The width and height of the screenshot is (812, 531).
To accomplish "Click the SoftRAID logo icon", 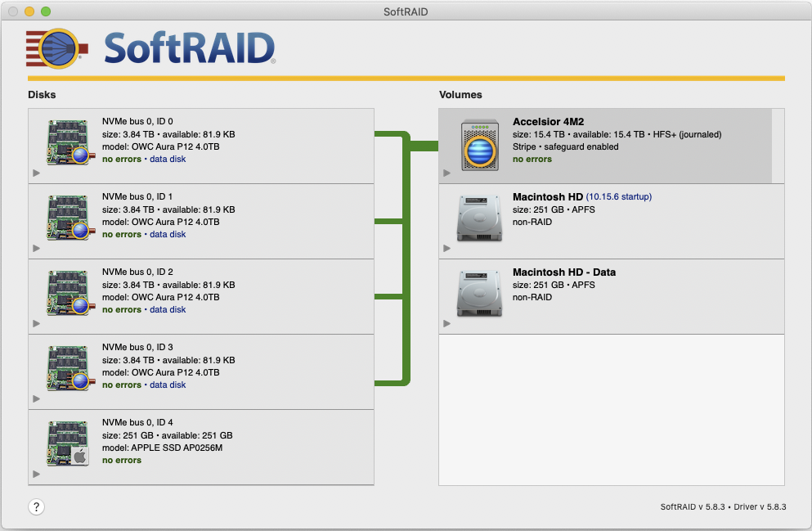I will coord(56,49).
